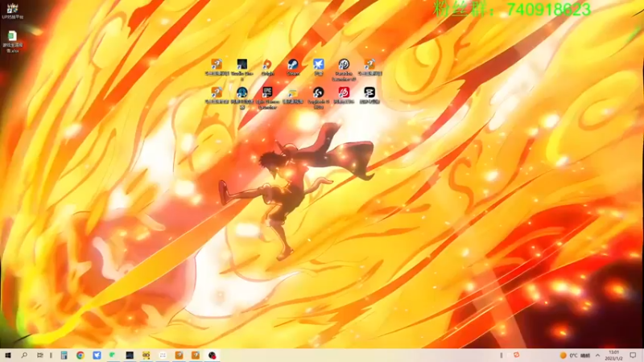Screen dimensions: 644x362
Task: Open the blue bird app in taskbar
Action: 97,356
